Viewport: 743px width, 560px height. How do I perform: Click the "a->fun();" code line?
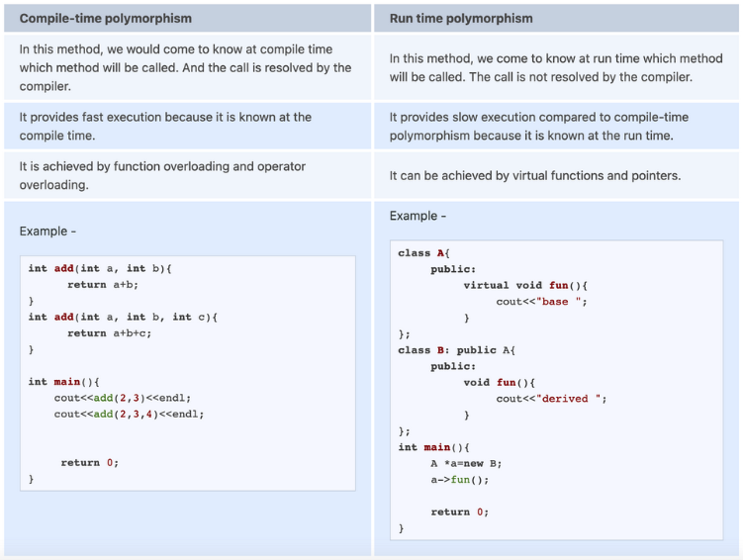pyautogui.click(x=459, y=479)
